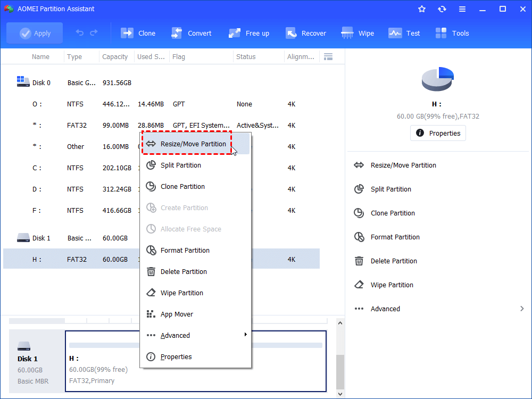Open column view options icon
The width and height of the screenshot is (532, 399).
tap(328, 57)
